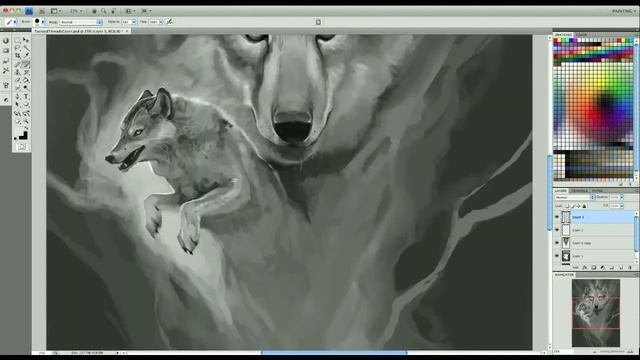The height and width of the screenshot is (360, 640).
Task: Create a new layer
Action: click(x=621, y=268)
